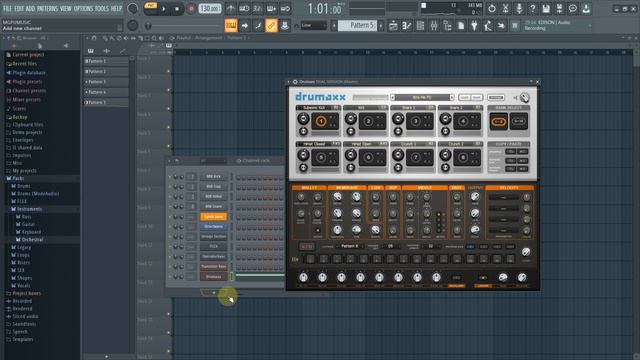This screenshot has width=640, height=360.
Task: Click the shopping cart icon near news panel
Action: 515,26
